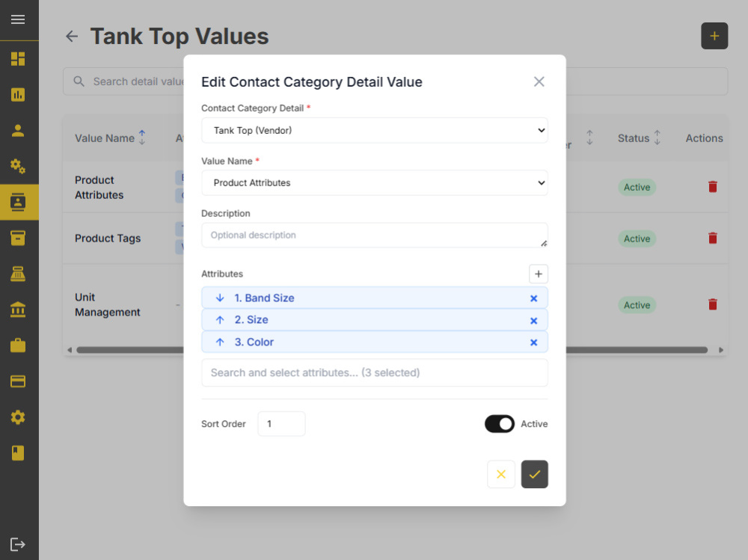The image size is (748, 560).
Task: Open the briefcase sidebar icon
Action: coord(18,345)
